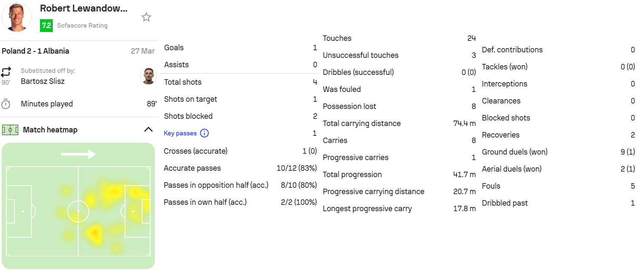Open the Bartosz Slisz player link
This screenshot has height=270, width=644.
(43, 81)
